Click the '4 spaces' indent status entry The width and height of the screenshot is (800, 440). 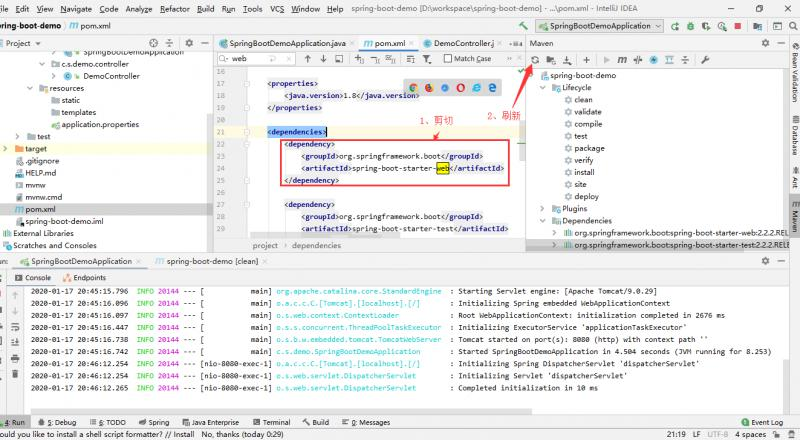coord(750,434)
